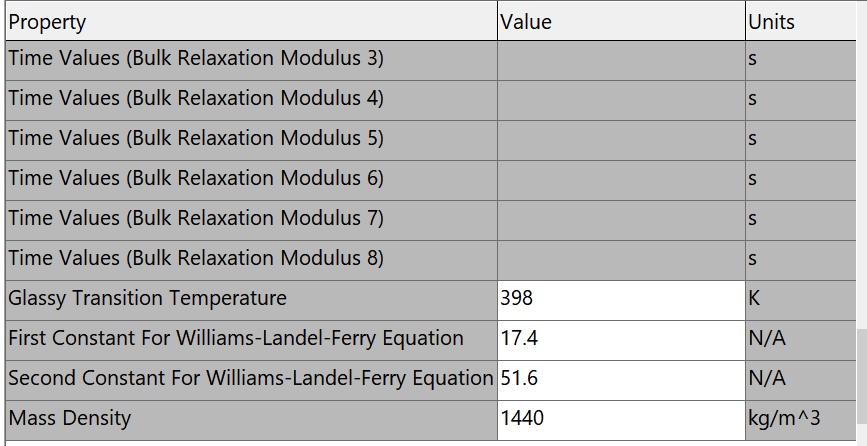This screenshot has width=867, height=446.
Task: Click the Mass Density property label
Action: [x=70, y=418]
